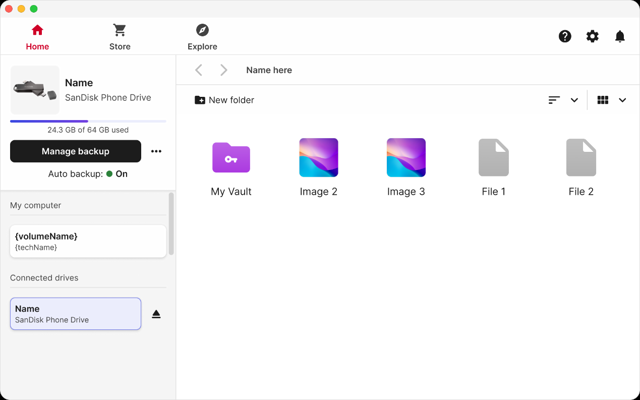Viewport: 640px width, 400px height.
Task: Open more options three-dot menu
Action: click(156, 151)
